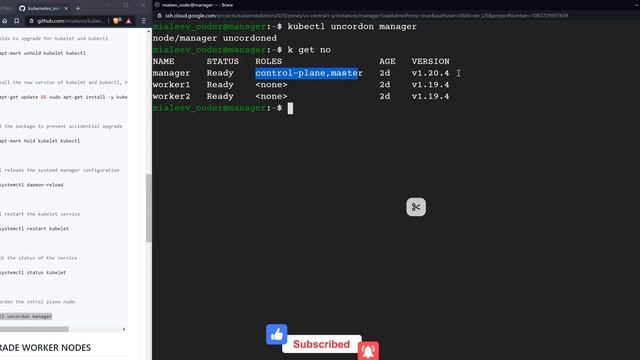Click 'systemctl status kubelet' line

point(33,272)
